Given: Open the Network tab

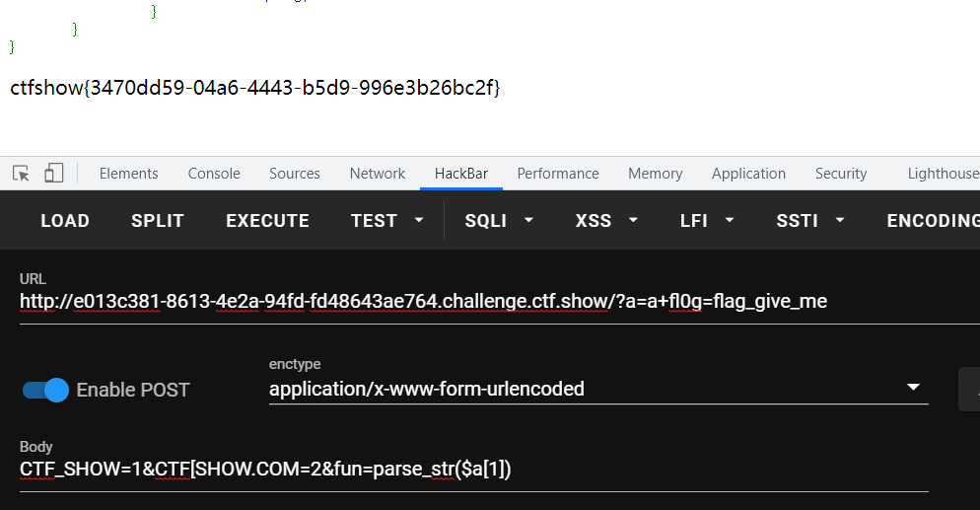Looking at the screenshot, I should click(x=377, y=174).
